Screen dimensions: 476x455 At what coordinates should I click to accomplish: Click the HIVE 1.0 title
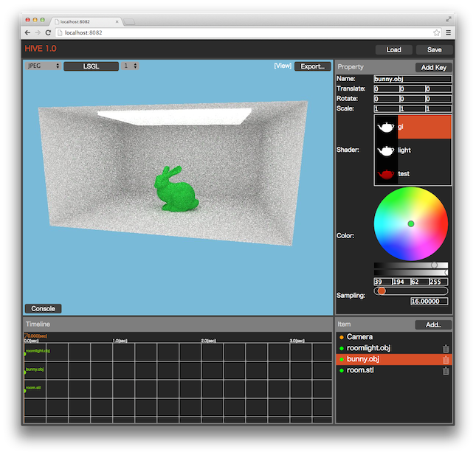(41, 49)
